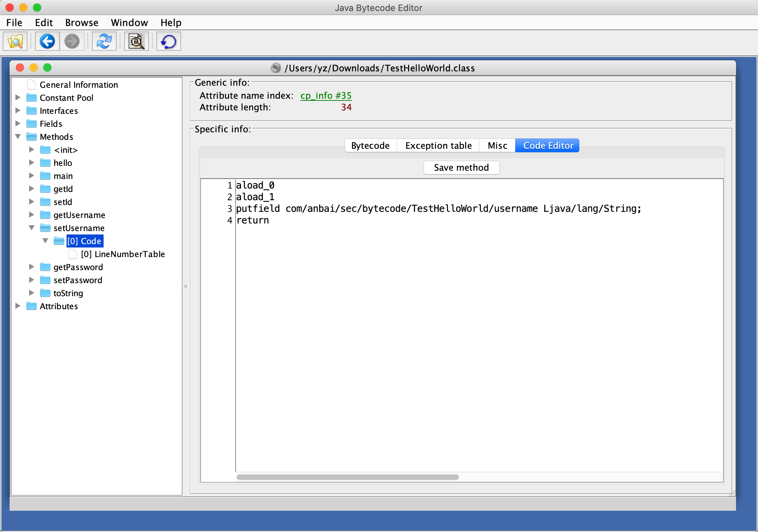This screenshot has width=758, height=532.
Task: Expand the Attributes tree node
Action: [18, 306]
